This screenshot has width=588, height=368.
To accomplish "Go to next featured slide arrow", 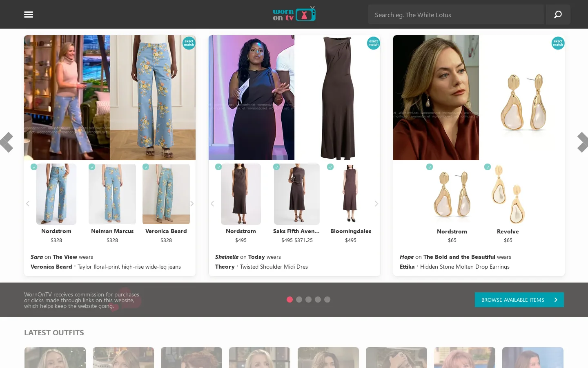I will (582, 142).
